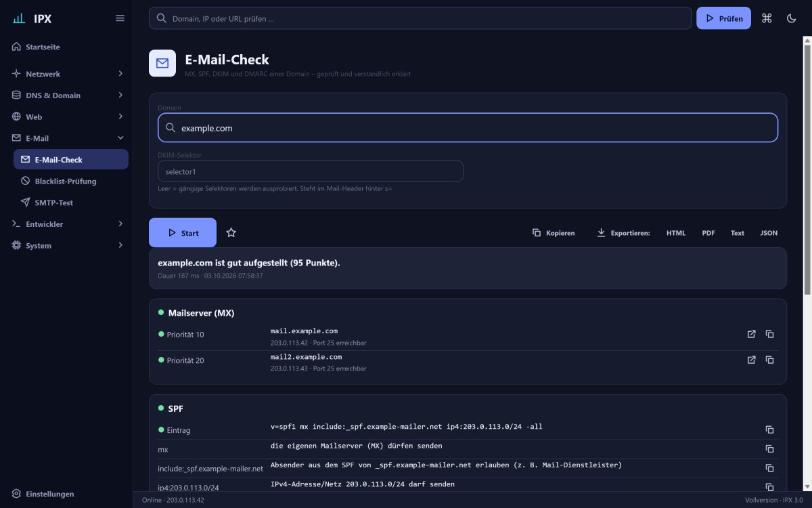The width and height of the screenshot is (812, 508).
Task: Click Kopieren to copy results
Action: coord(554,233)
